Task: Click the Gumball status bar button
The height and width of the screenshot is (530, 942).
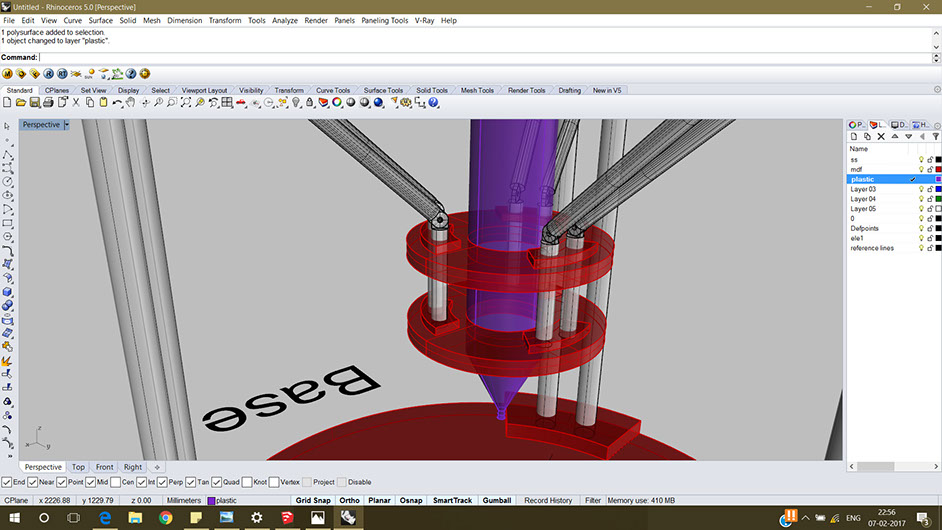Action: click(x=497, y=500)
